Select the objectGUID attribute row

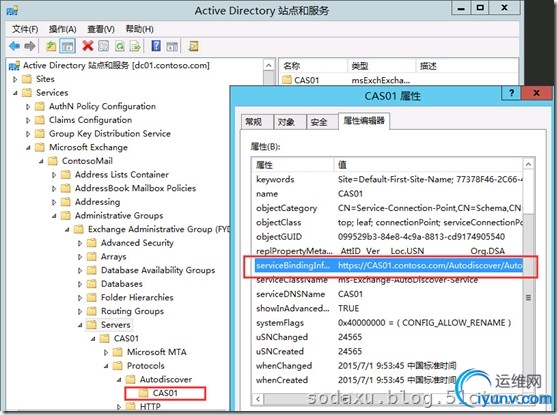coord(389,237)
